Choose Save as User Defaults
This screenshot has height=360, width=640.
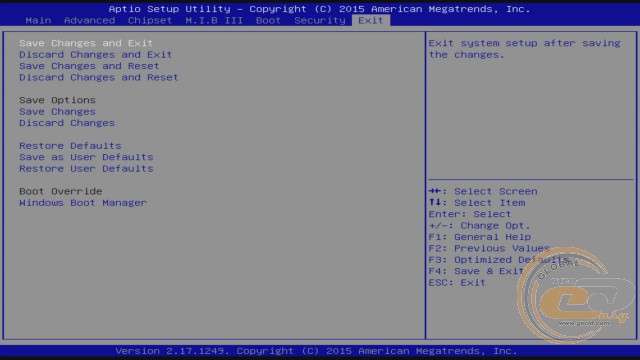click(86, 158)
